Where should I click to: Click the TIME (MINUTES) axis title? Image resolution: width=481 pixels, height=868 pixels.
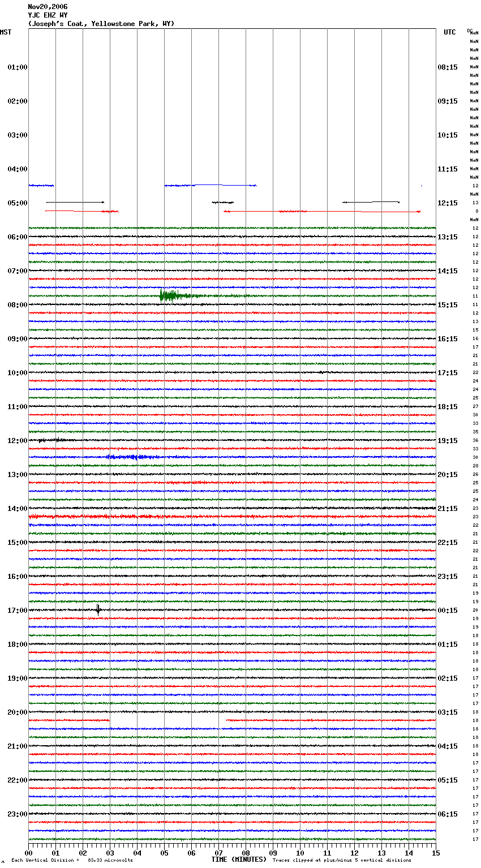[x=239, y=860]
